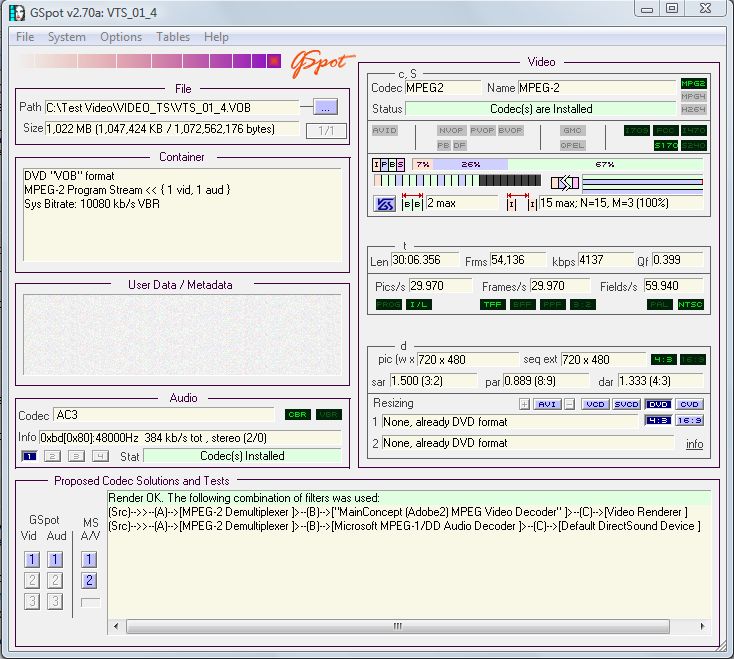Click the blue VS graph button icon
Viewport: 734px width, 659px height.
click(385, 204)
